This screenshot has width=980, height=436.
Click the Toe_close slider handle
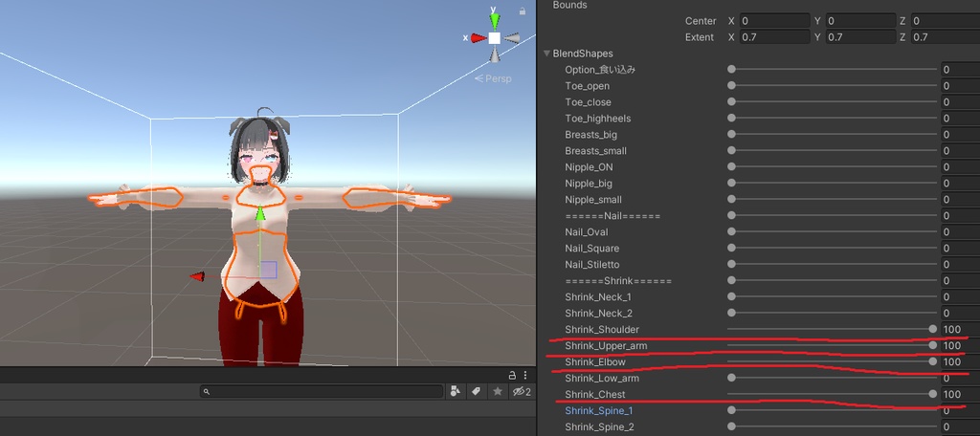(x=731, y=101)
